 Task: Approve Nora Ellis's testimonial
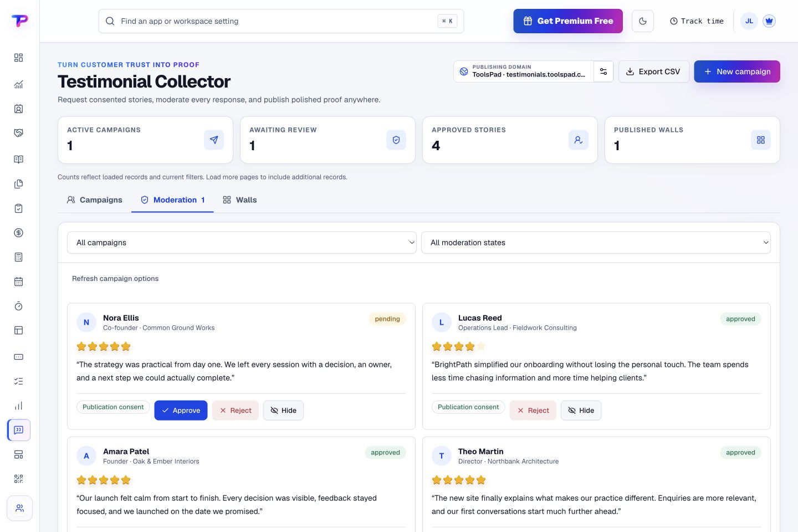point(181,410)
